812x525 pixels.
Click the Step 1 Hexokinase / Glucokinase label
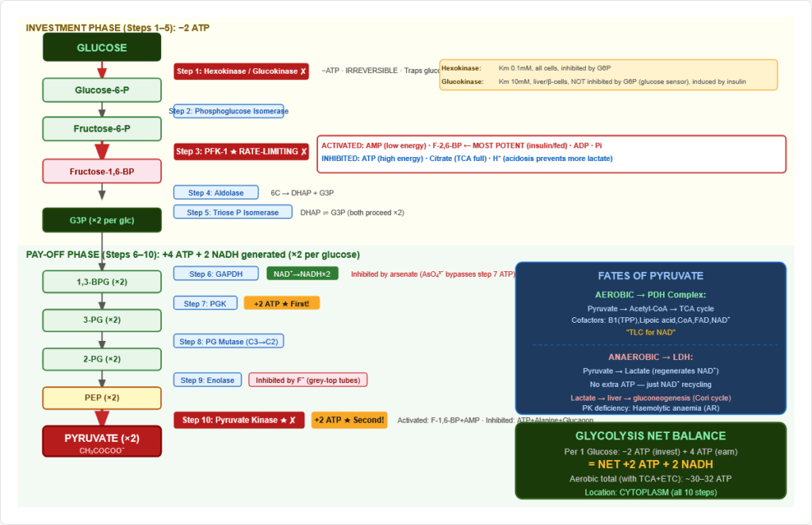coord(241,71)
